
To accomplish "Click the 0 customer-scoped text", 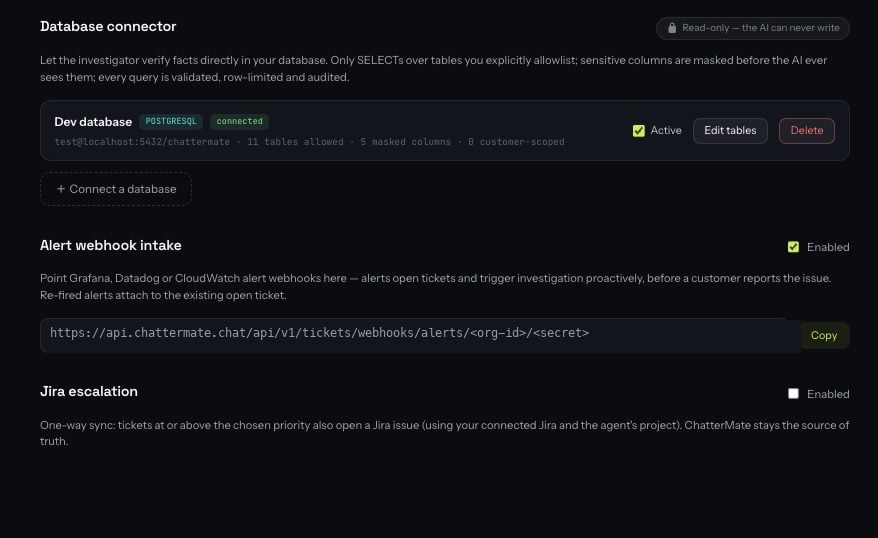I will click(516, 142).
